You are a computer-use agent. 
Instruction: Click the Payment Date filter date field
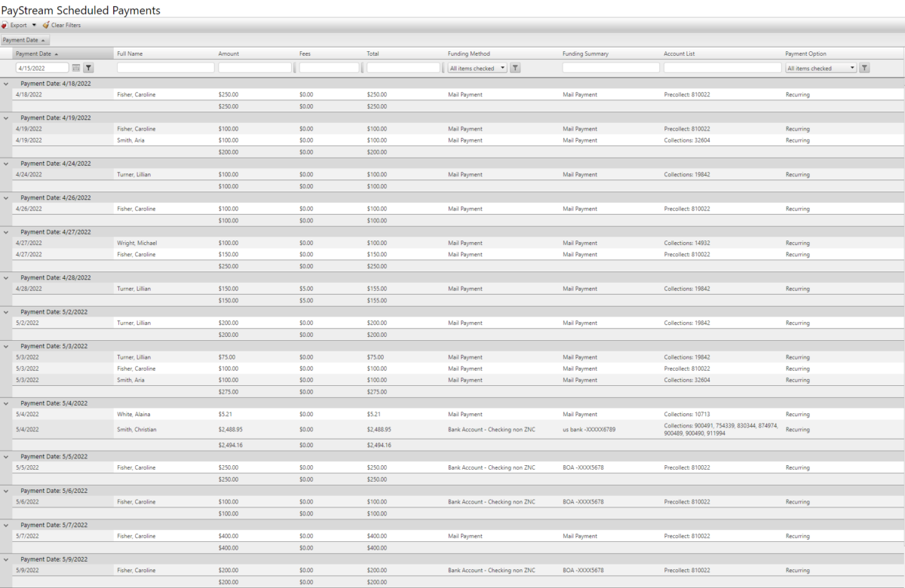coord(42,68)
